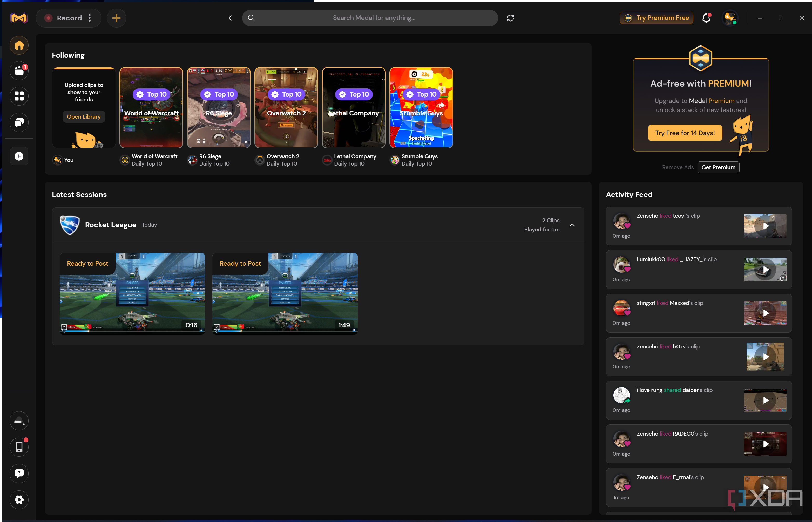812x522 pixels.
Task: Play _HAZEY_'s clip in activity feed
Action: (x=765, y=270)
